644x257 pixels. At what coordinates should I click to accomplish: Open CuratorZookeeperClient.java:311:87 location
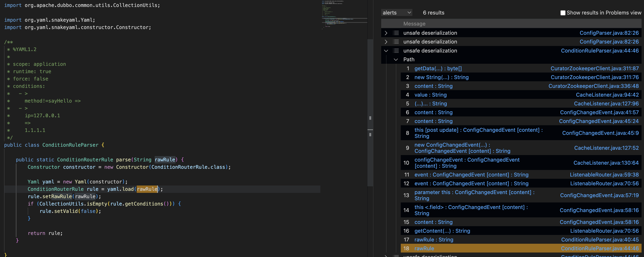594,69
